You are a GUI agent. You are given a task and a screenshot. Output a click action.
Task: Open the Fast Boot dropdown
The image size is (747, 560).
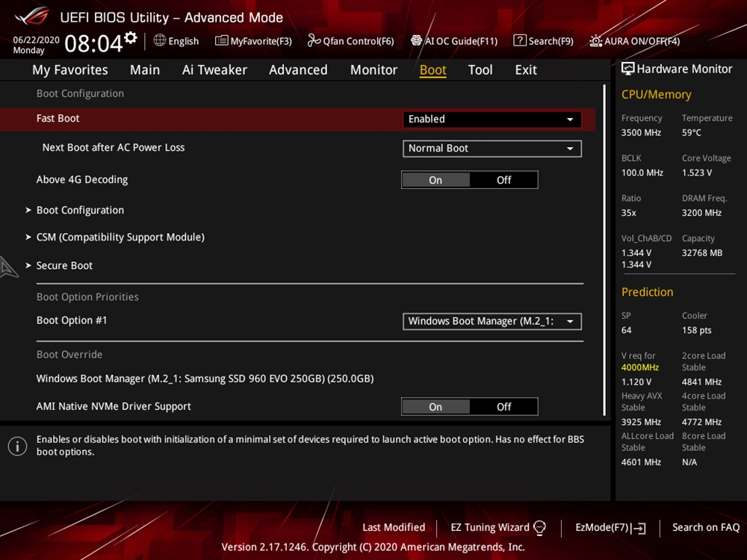click(492, 119)
